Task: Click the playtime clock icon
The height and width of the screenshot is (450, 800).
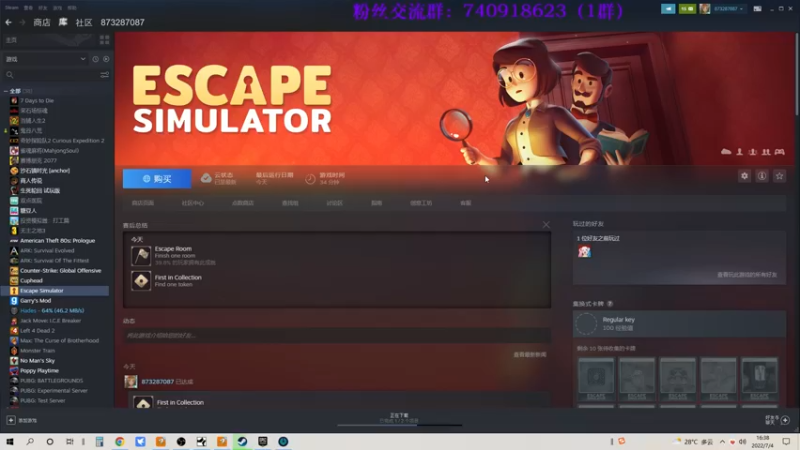Action: [310, 179]
